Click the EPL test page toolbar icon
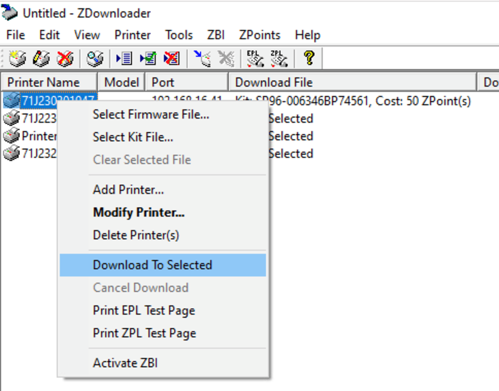The image size is (499, 391). click(255, 59)
